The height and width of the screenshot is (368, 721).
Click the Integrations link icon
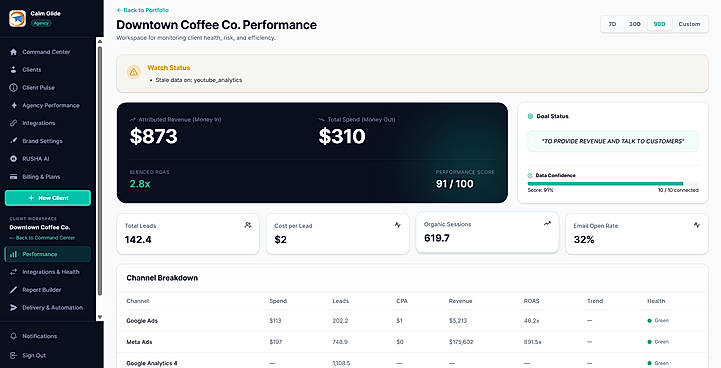13,123
